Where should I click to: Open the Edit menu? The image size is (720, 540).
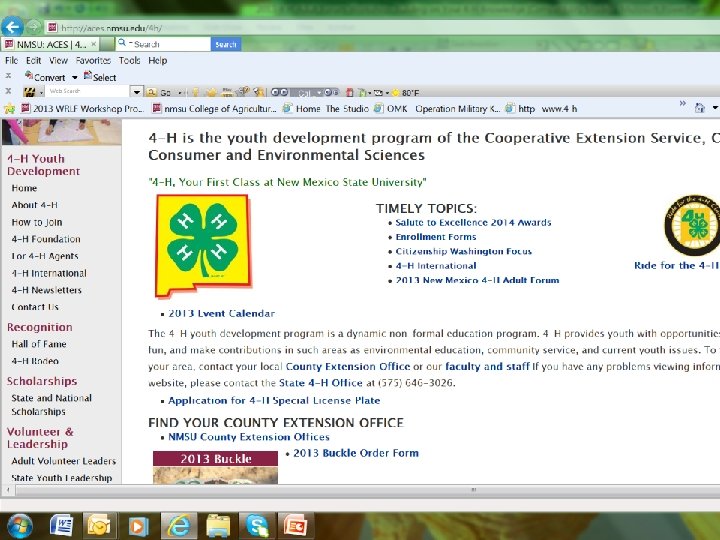(x=34, y=61)
